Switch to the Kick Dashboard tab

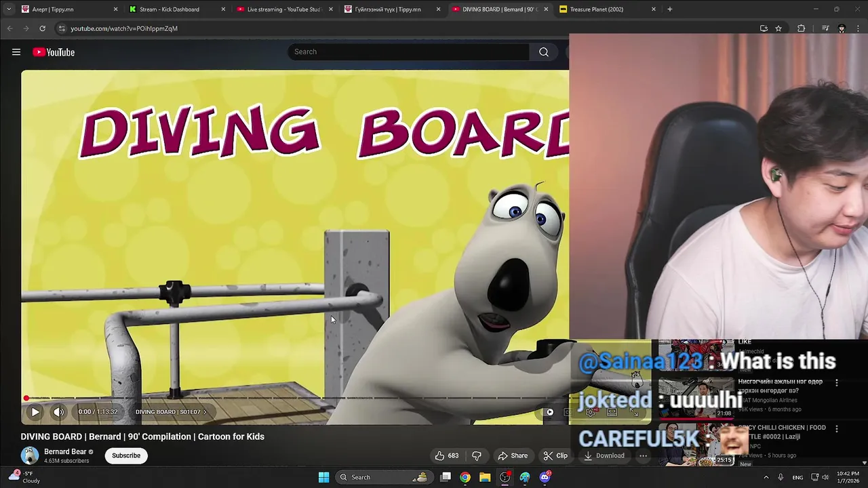click(170, 9)
